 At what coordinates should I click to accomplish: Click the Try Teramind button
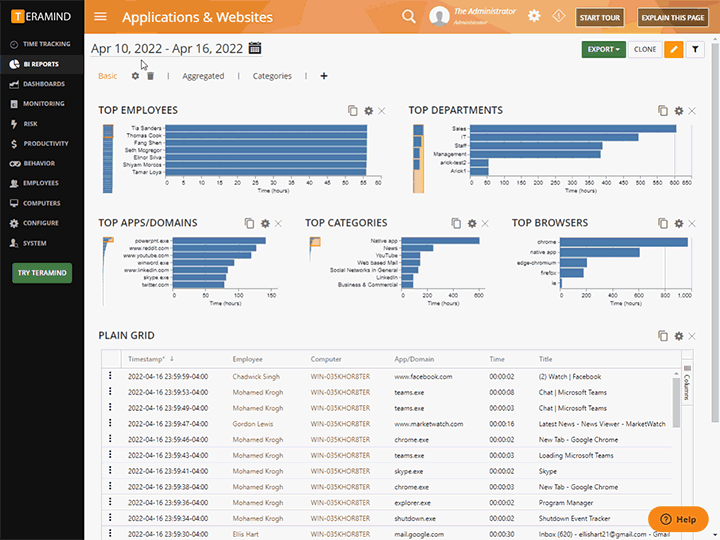(42, 273)
